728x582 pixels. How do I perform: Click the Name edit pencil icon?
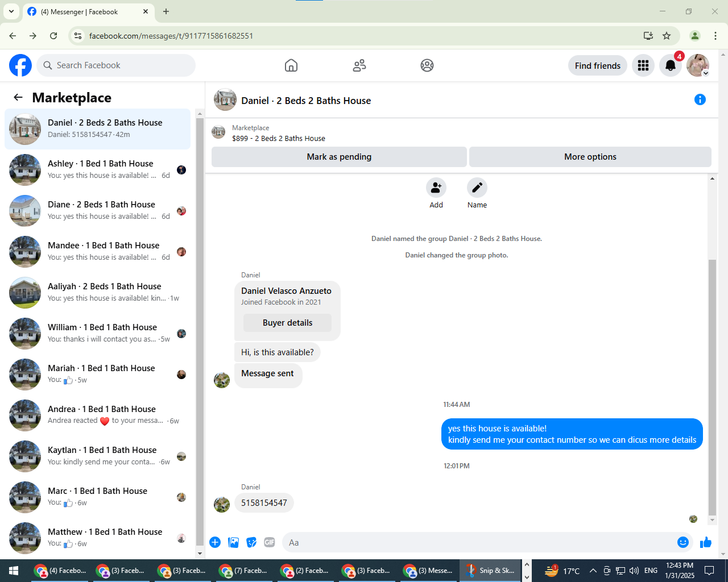coord(477,188)
